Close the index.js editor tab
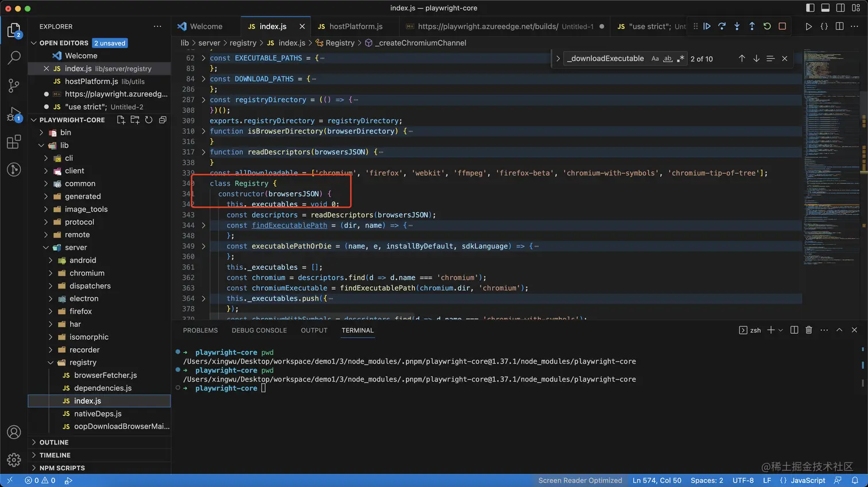This screenshot has height=487, width=868. 302,26
